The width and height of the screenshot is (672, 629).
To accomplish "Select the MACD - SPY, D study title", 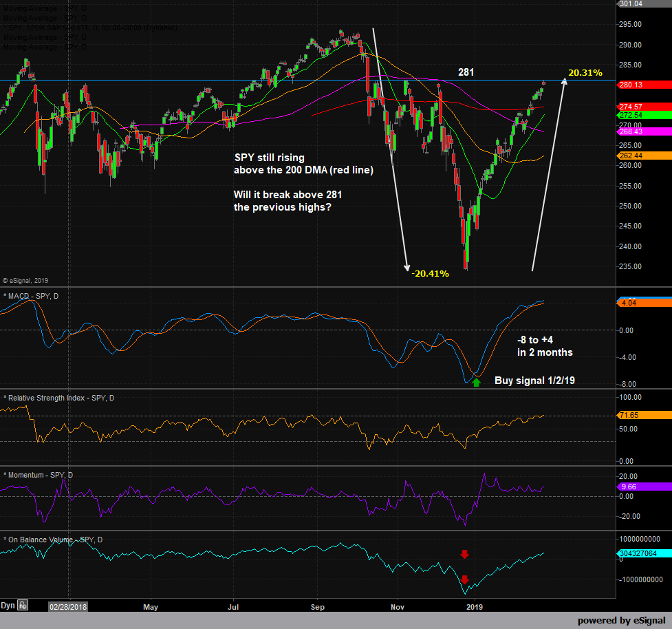I will pos(31,297).
